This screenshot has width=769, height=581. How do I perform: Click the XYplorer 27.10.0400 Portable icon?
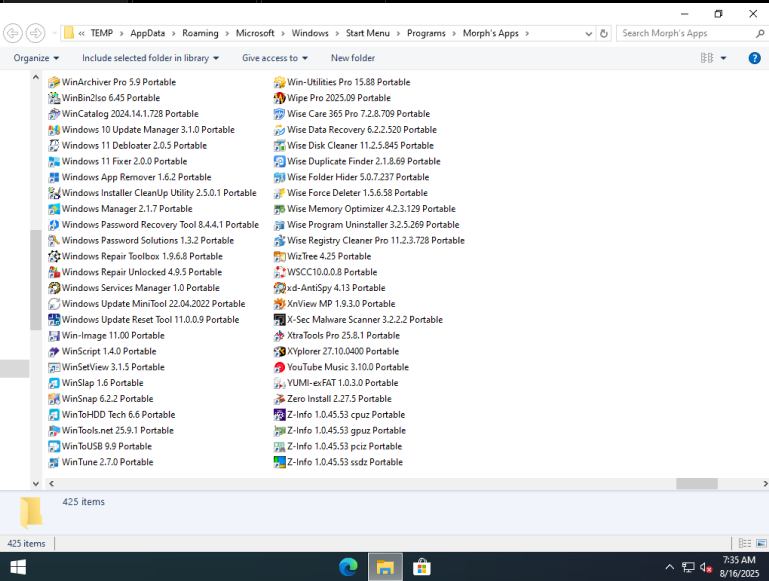coord(280,352)
